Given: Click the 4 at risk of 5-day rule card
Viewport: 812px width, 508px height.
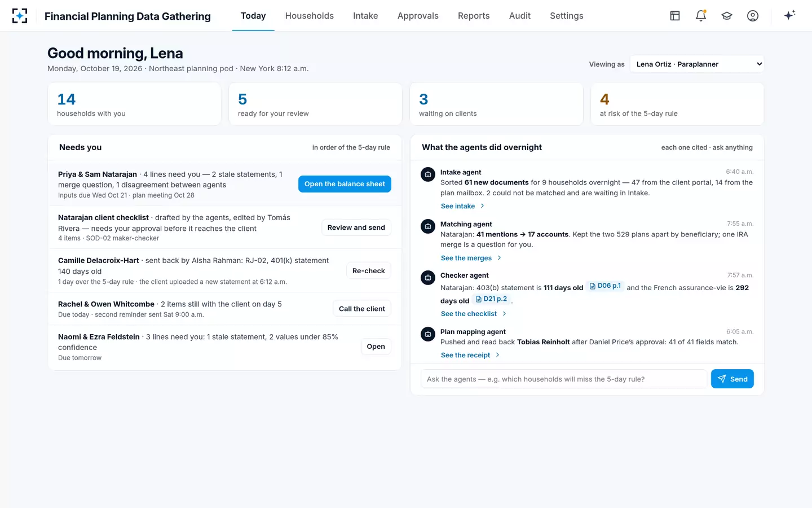Looking at the screenshot, I should click(x=677, y=104).
